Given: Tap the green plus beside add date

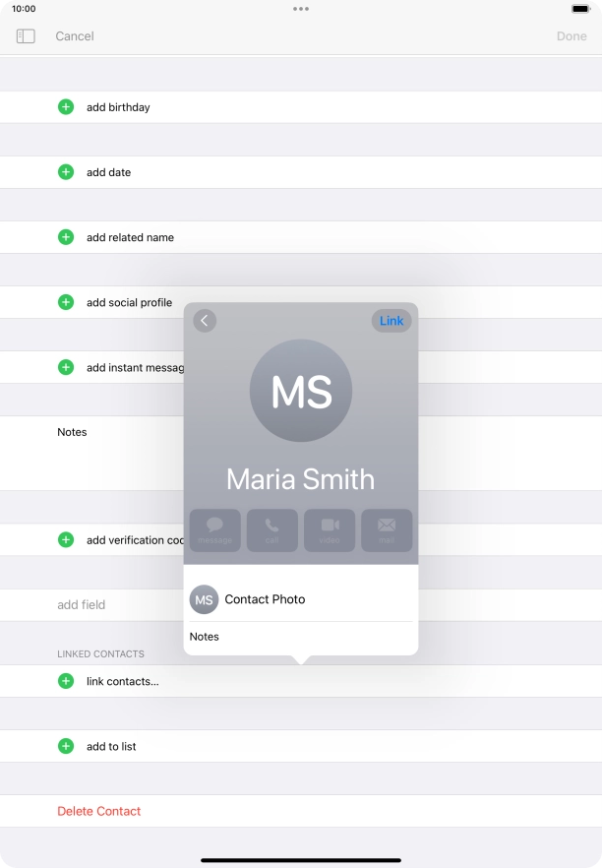Looking at the screenshot, I should (x=66, y=172).
